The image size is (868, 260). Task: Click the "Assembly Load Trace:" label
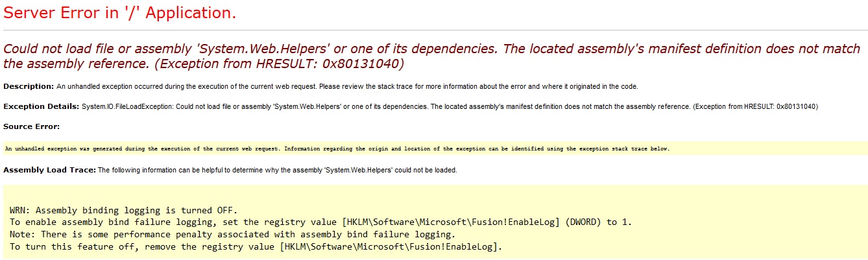point(49,170)
